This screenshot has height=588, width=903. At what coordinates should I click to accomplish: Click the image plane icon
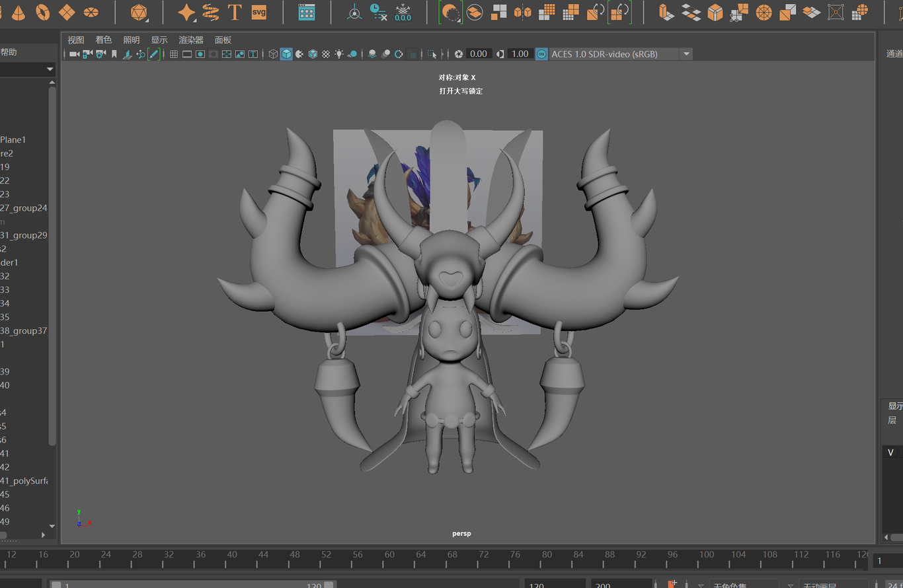tap(128, 54)
